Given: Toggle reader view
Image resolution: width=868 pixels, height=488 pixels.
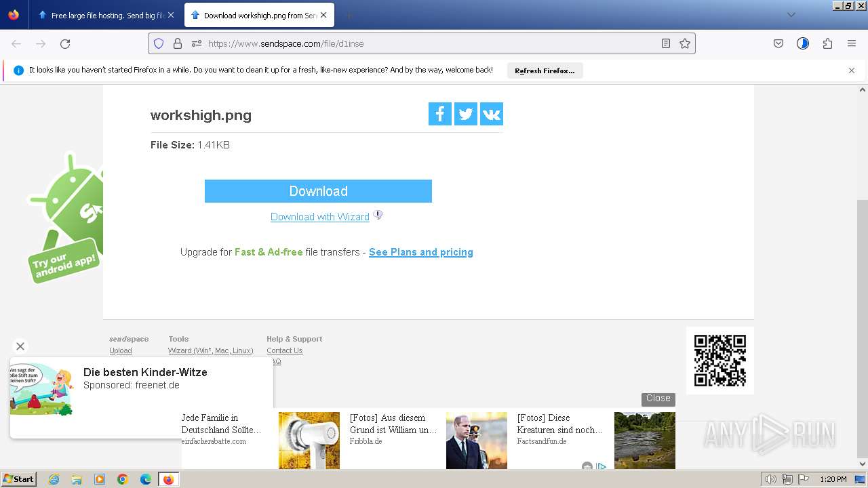Looking at the screenshot, I should (x=666, y=43).
